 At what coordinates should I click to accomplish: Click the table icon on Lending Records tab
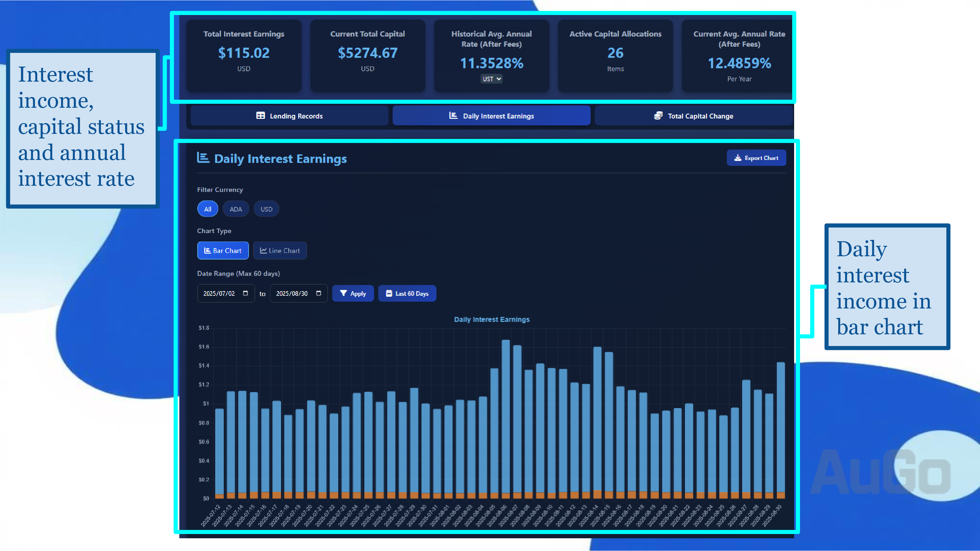coord(261,116)
